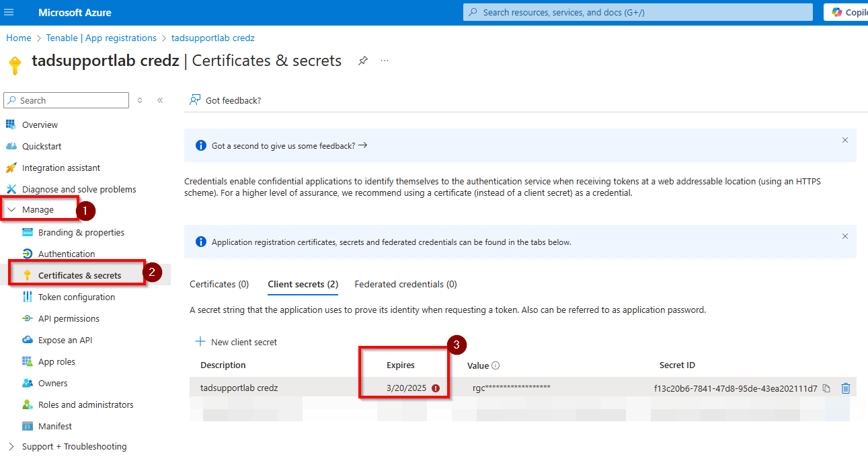Open Overview in sidebar
Screen dimensions: 868x465
tap(40, 124)
